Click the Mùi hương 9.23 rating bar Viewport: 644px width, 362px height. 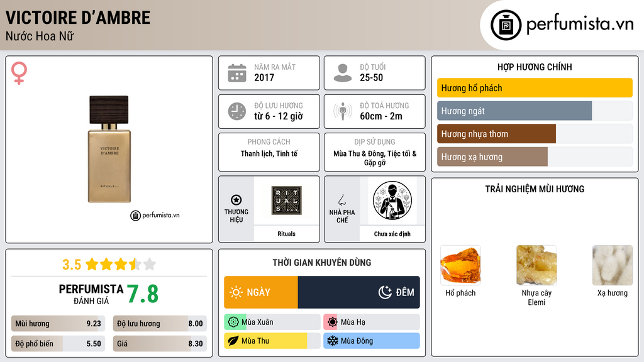click(x=58, y=324)
